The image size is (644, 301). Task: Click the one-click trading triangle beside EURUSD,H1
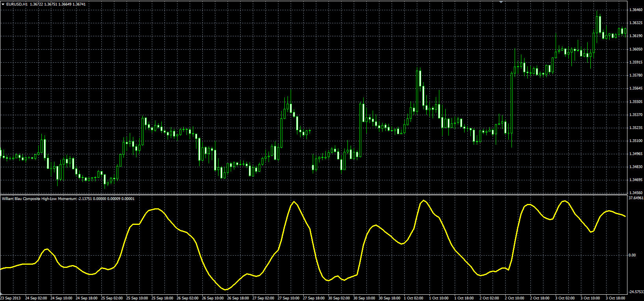3,4
